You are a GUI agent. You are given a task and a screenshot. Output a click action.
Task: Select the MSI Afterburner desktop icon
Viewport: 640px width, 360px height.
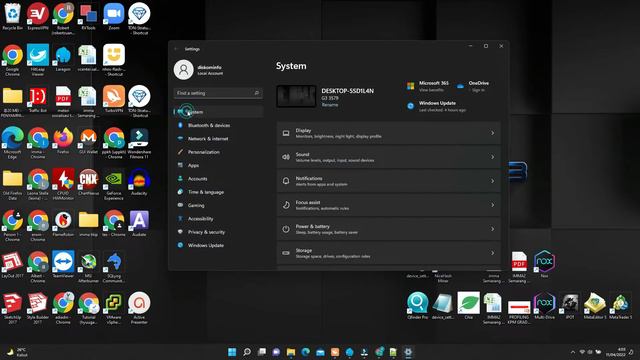point(88,267)
